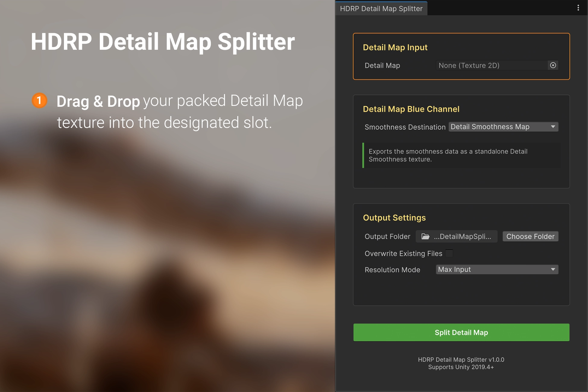Click the Overwrite Existing Files label
Screen dimensions: 588x392
[403, 254]
